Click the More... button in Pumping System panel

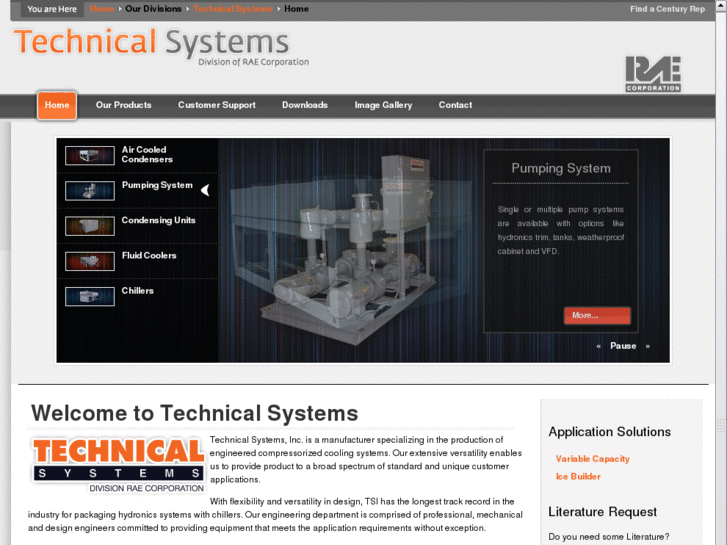tap(597, 315)
